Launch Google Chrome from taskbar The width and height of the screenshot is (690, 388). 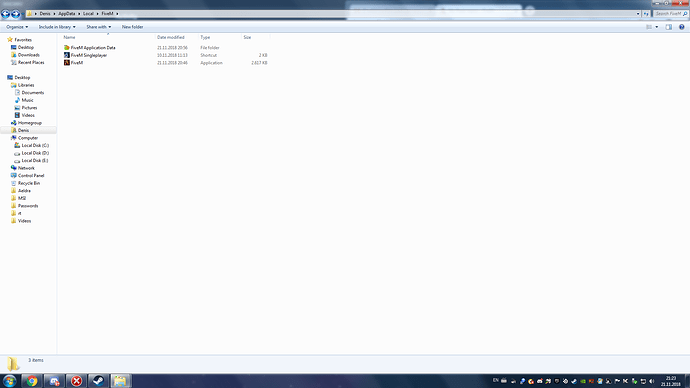(32, 381)
